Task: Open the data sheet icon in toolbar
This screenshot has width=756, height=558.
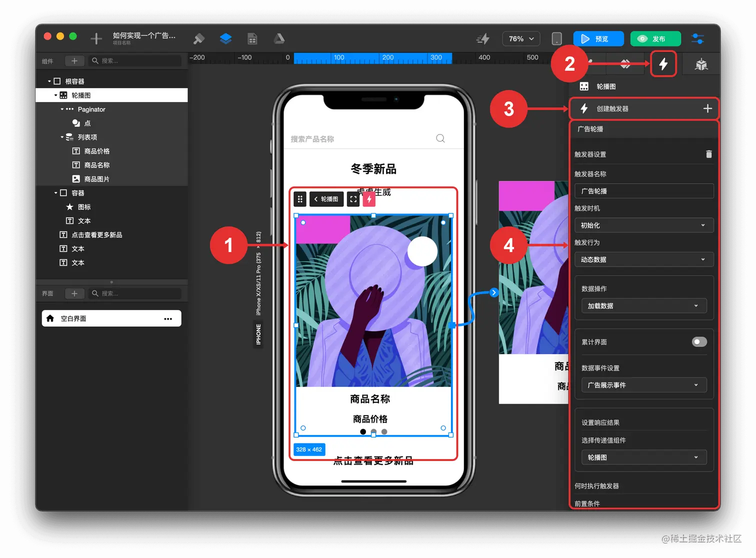Action: pos(252,38)
